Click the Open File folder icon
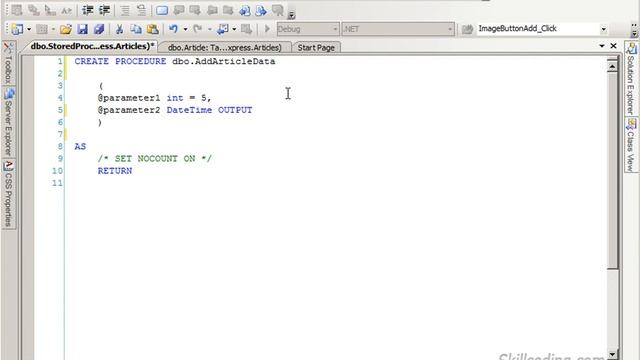Image resolution: width=640 pixels, height=360 pixels. click(x=66, y=29)
